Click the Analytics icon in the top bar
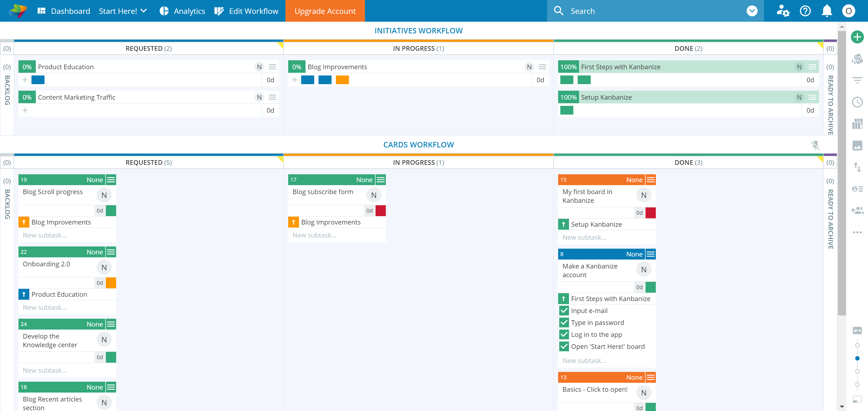This screenshot has height=411, width=868. (164, 11)
